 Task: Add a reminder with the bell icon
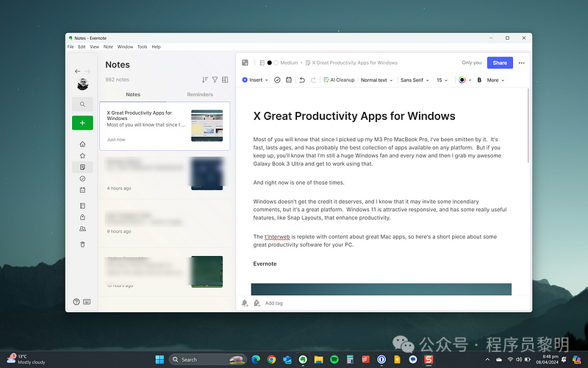(245, 303)
